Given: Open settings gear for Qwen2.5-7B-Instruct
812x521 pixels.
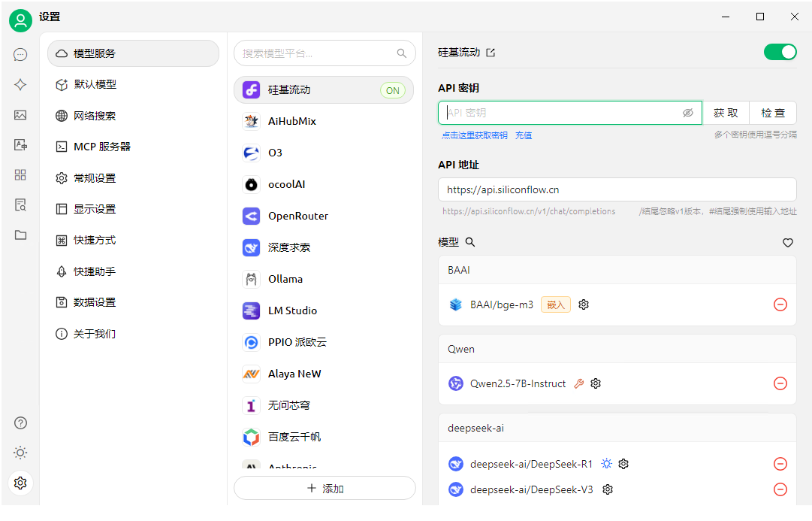Looking at the screenshot, I should coord(596,383).
